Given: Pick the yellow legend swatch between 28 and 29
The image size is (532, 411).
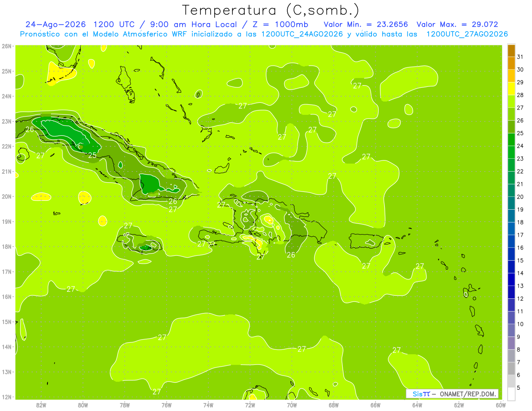Looking at the screenshot, I should (x=511, y=89).
